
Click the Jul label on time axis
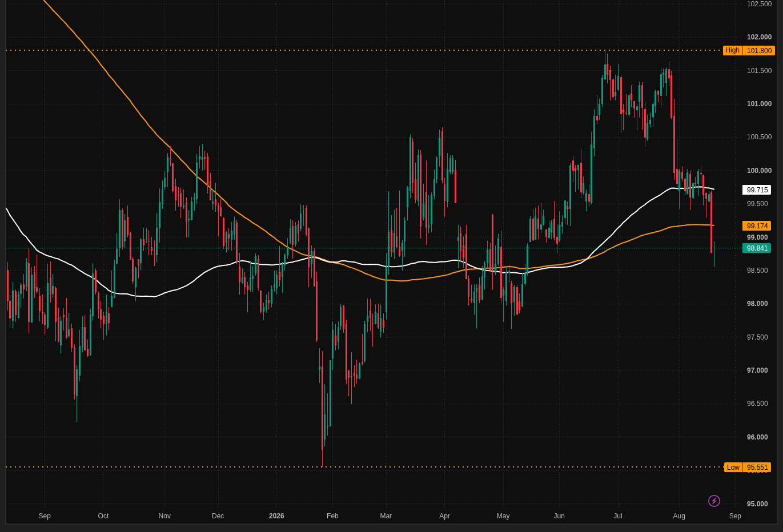point(618,516)
